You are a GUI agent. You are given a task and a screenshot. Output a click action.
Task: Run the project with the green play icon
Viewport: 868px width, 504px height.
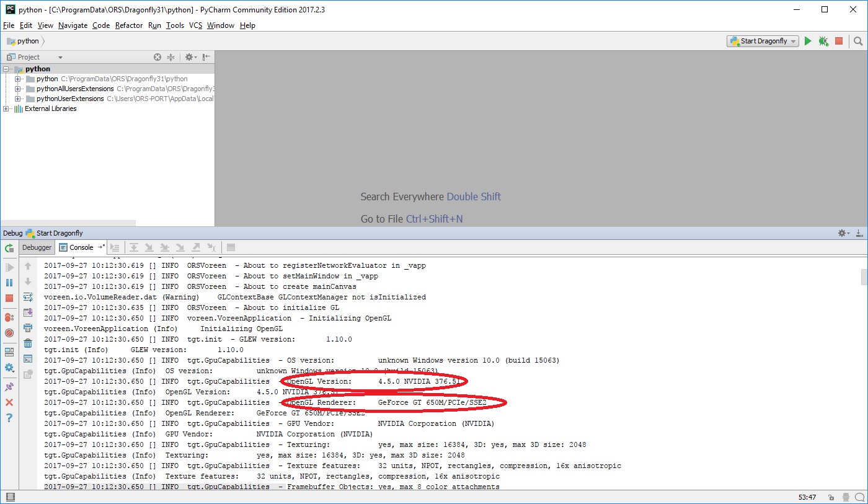coord(808,41)
